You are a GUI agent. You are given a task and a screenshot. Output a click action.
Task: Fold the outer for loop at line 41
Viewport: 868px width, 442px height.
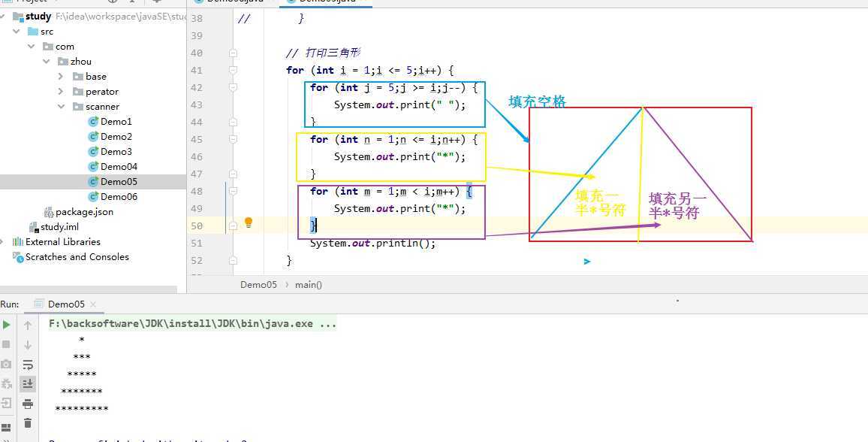(233, 71)
